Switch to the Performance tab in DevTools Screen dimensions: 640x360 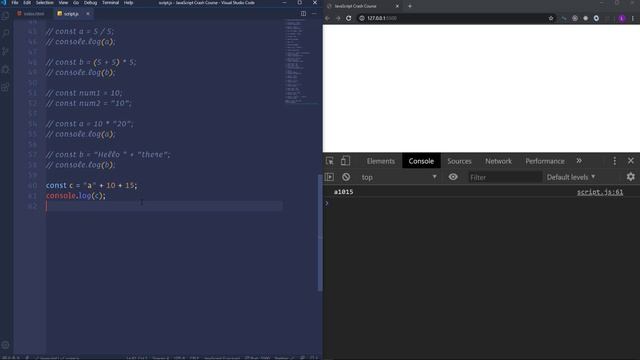click(x=544, y=161)
